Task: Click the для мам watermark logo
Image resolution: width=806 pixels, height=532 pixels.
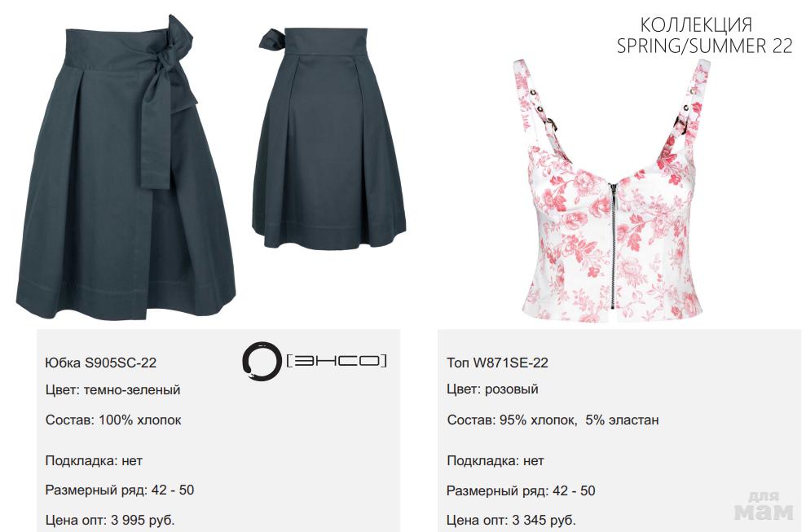Action: [764, 506]
